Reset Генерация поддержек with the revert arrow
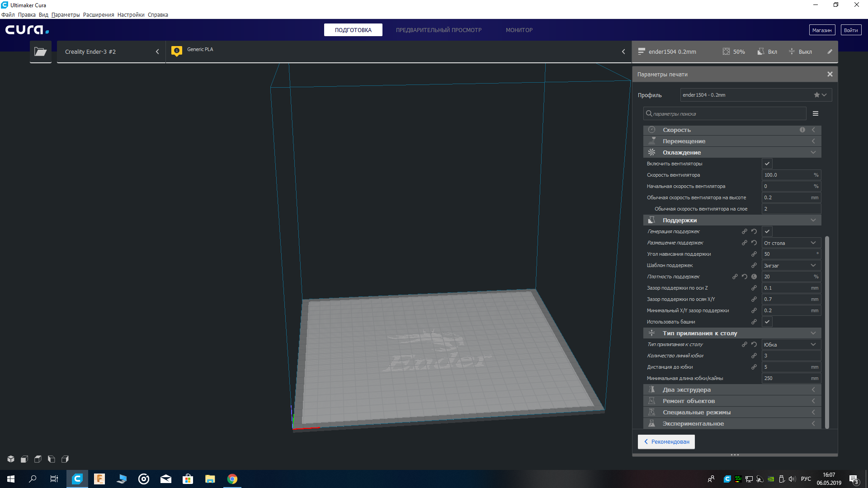The height and width of the screenshot is (488, 868). point(754,231)
